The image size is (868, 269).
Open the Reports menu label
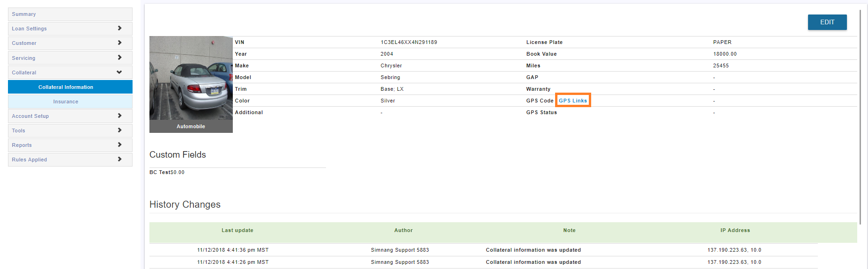pos(22,145)
